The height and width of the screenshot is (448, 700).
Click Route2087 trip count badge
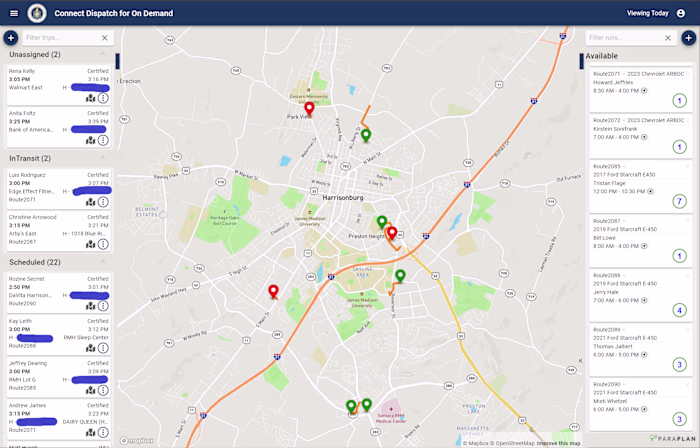pos(679,256)
